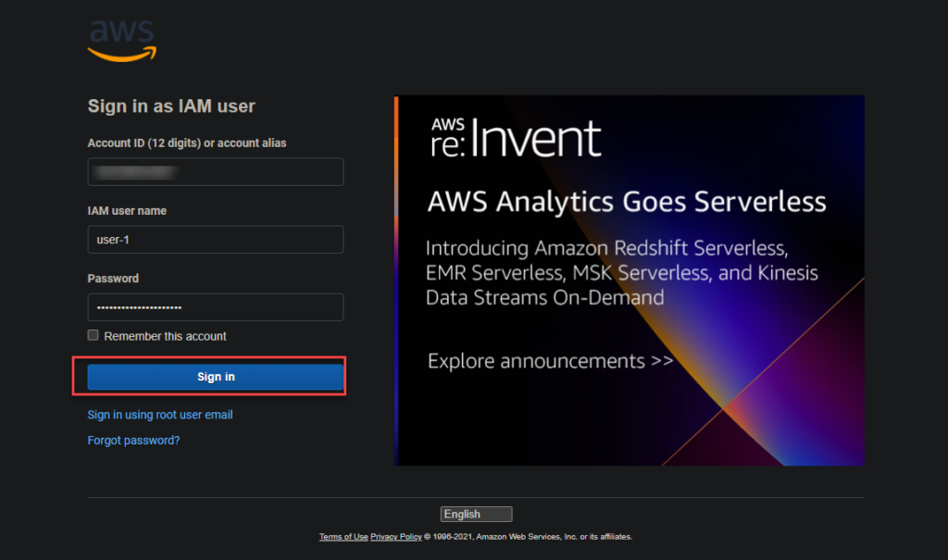Click the Password label above the field
Viewport: 948px width, 560px height.
point(113,278)
